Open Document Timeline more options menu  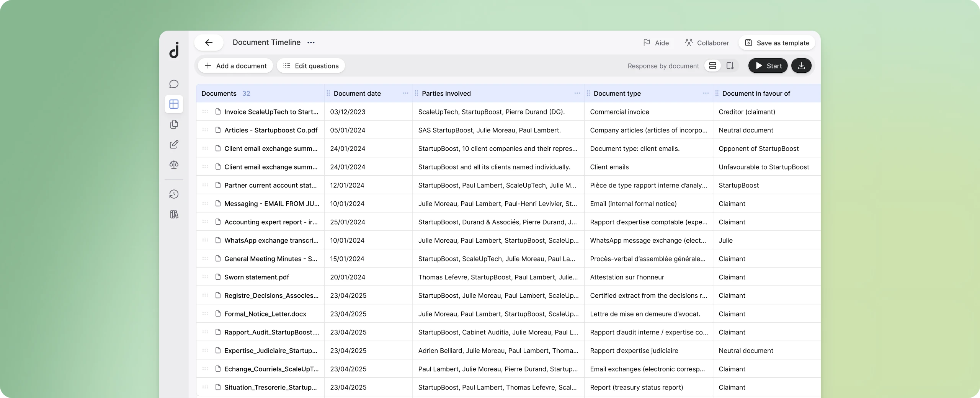(311, 42)
